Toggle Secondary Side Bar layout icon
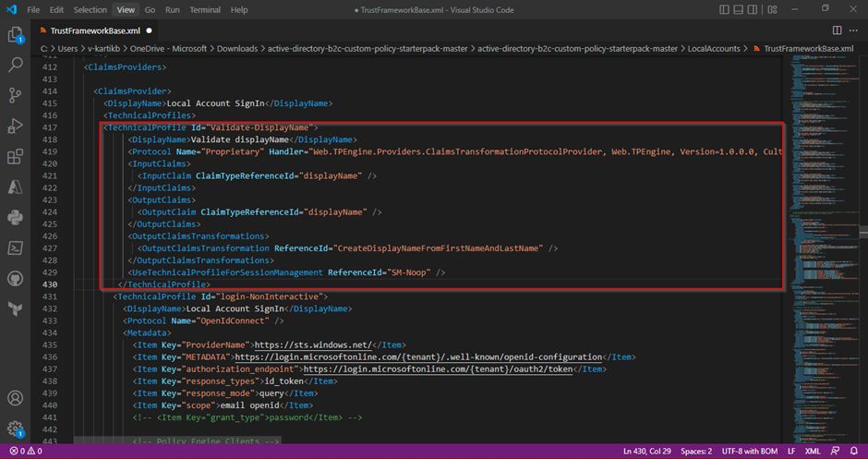 [x=753, y=9]
